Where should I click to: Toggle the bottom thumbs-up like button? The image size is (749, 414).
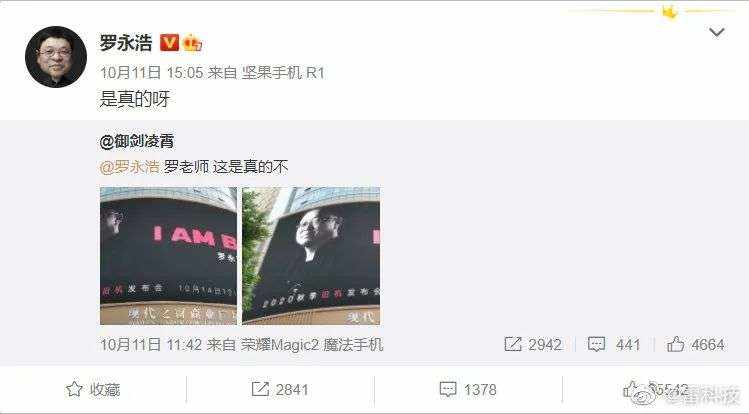click(x=632, y=389)
